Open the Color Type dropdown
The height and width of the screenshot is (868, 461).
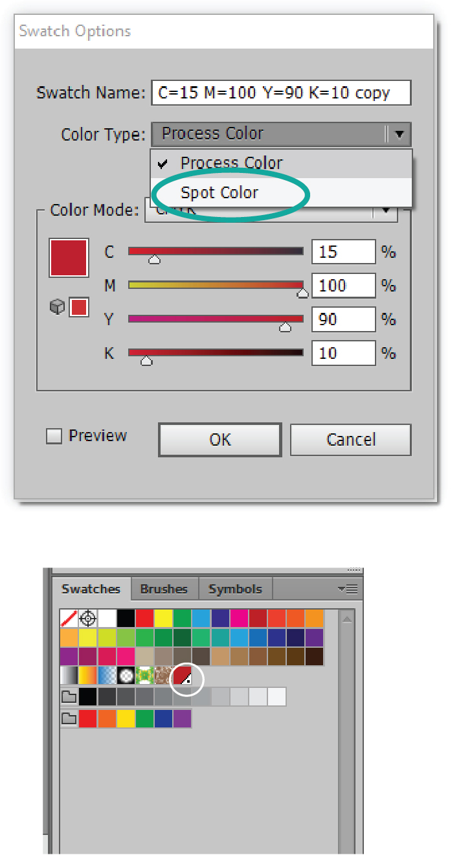[x=280, y=134]
